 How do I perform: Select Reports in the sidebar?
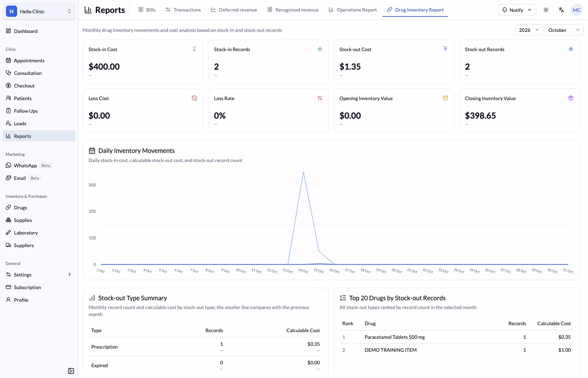point(39,136)
